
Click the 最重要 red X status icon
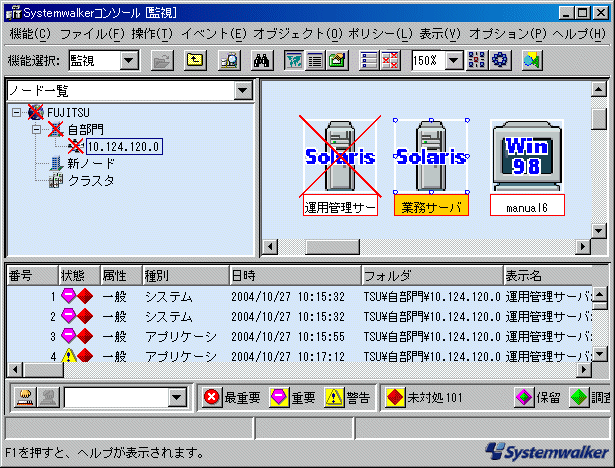(x=211, y=397)
